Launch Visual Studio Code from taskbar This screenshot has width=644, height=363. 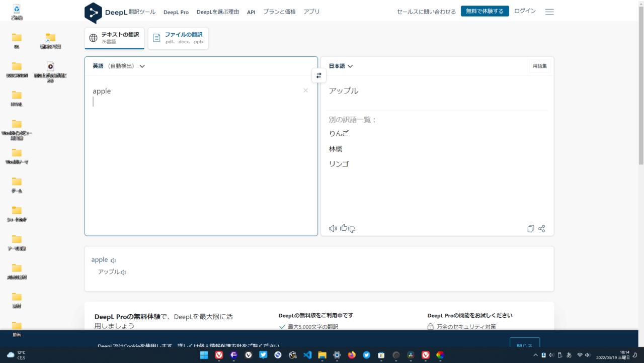tap(307, 355)
